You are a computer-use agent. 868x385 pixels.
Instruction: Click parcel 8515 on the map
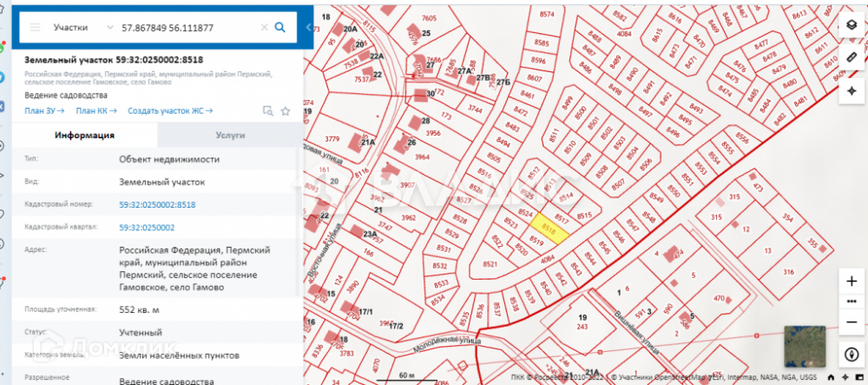coord(584,216)
